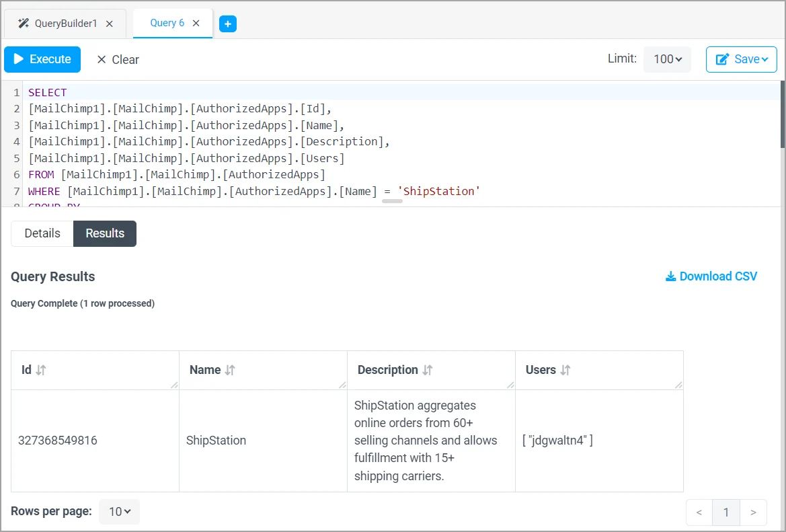Click the Execute play icon
The width and height of the screenshot is (786, 532).
(19, 59)
